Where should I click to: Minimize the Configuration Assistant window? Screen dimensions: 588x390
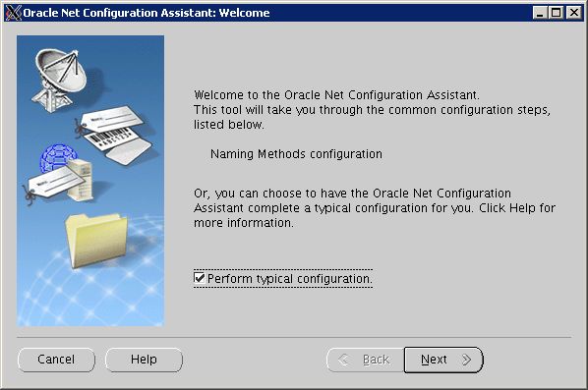[x=540, y=13]
